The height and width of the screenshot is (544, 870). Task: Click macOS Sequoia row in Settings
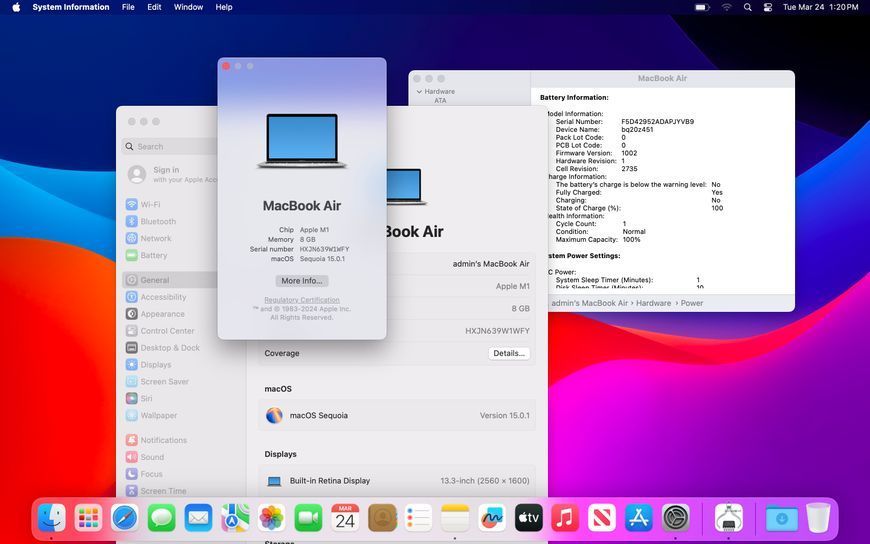click(x=397, y=415)
